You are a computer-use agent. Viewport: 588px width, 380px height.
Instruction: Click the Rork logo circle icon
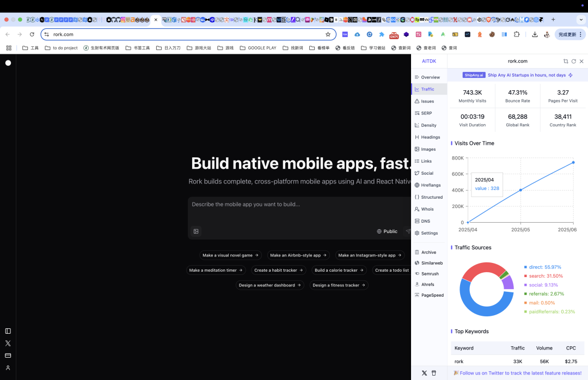click(8, 63)
